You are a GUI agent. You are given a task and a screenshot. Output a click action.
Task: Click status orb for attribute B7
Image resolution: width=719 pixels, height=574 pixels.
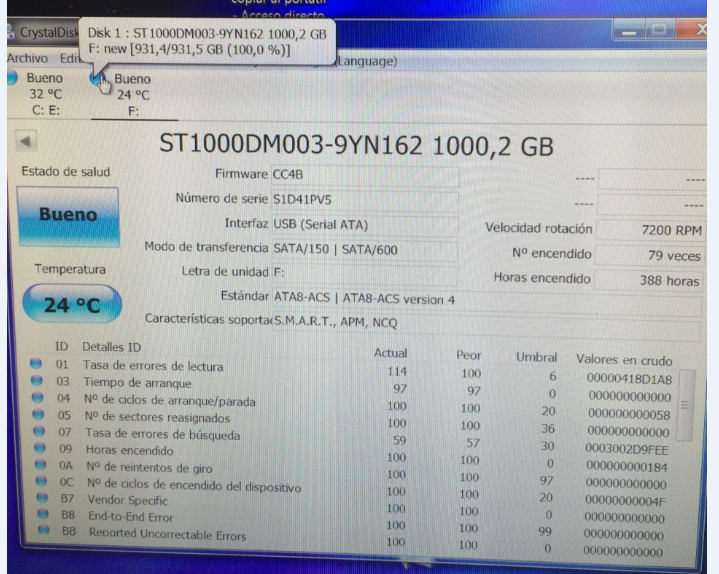[x=42, y=497]
